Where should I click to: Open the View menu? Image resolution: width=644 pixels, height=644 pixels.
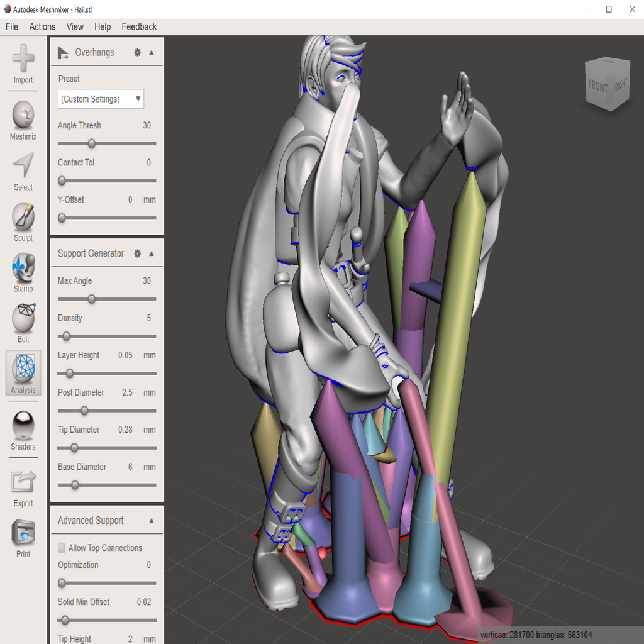[x=75, y=26]
